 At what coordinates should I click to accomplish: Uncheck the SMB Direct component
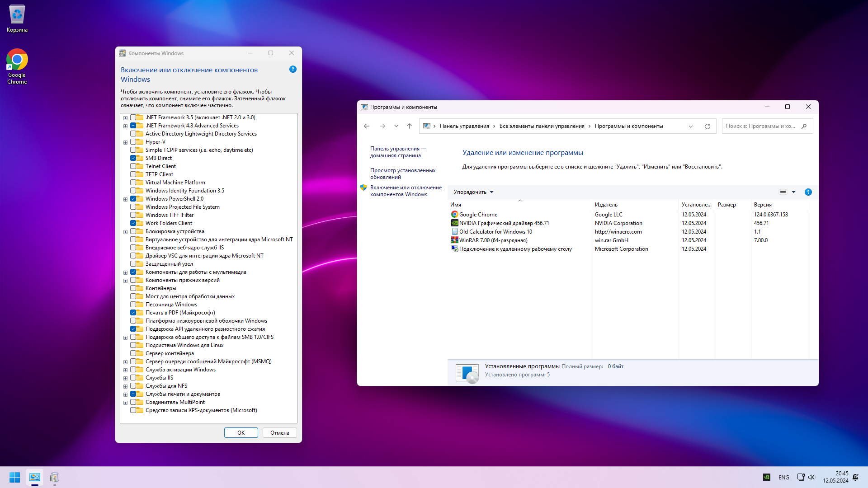(133, 158)
